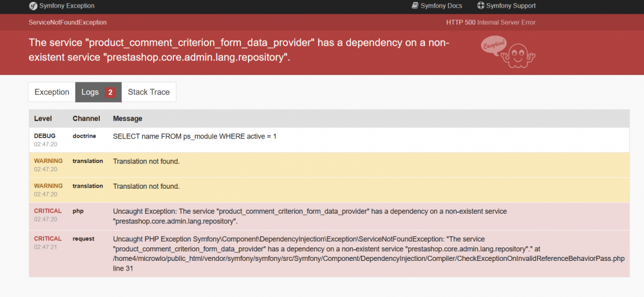Screen dimensions: 644x297
Task: Click the CRITICAL label in the request row
Action: pyautogui.click(x=48, y=238)
